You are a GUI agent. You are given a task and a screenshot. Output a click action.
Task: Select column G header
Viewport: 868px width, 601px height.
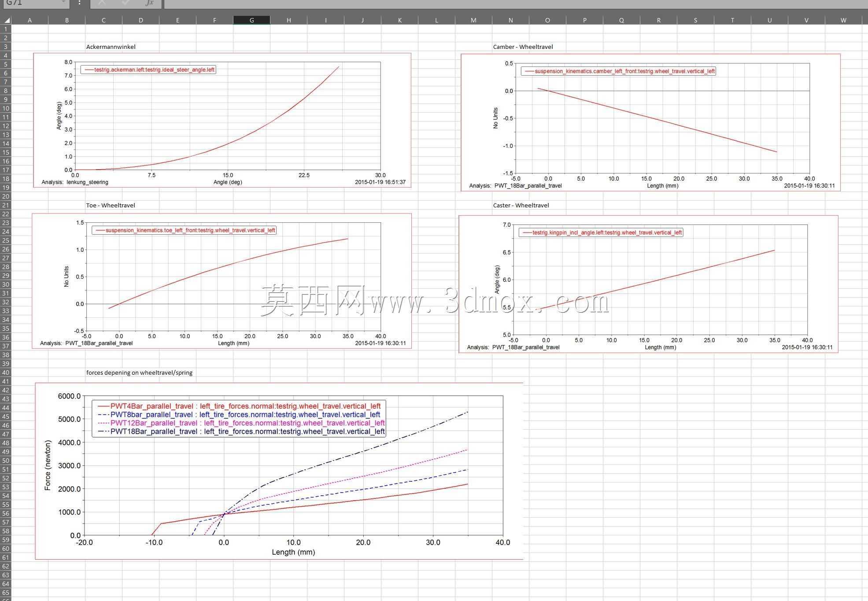pyautogui.click(x=251, y=20)
